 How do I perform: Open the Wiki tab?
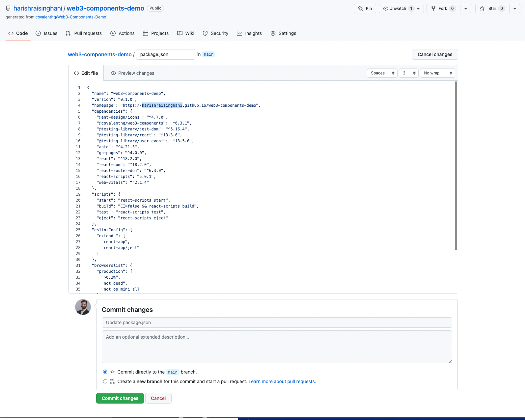[186, 33]
